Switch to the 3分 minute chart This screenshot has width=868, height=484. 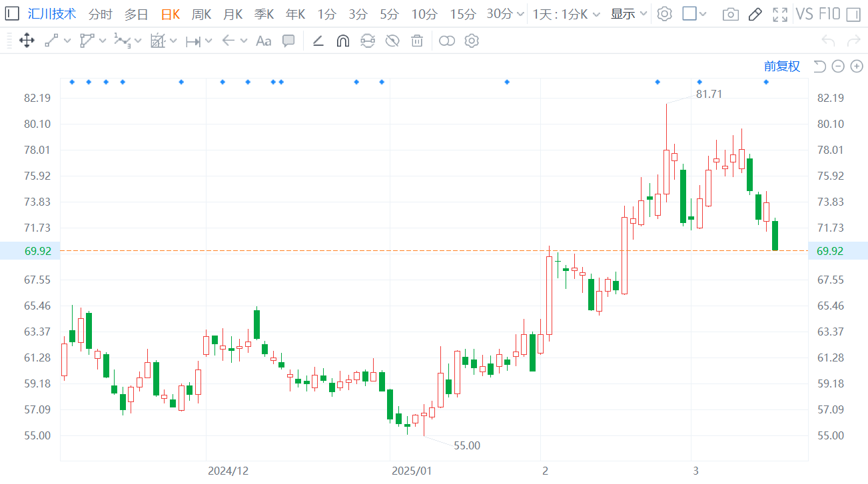tap(358, 13)
